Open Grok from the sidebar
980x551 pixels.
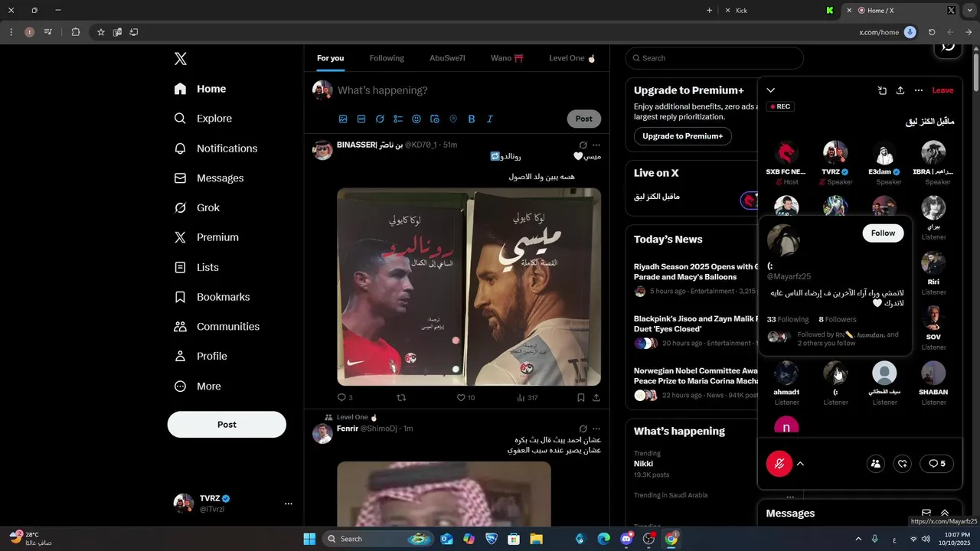coord(197,208)
